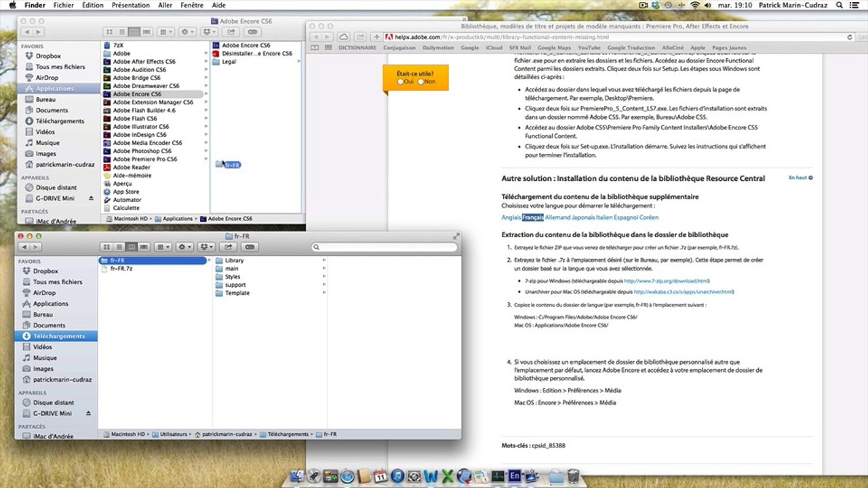Open action gear dropdown in fr-FR Finder window

point(185,247)
